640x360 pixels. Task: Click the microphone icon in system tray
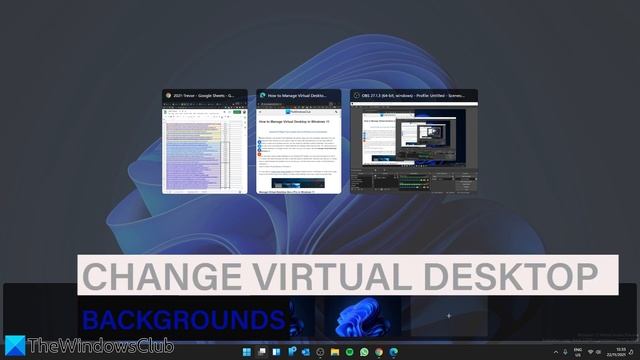[565, 352]
